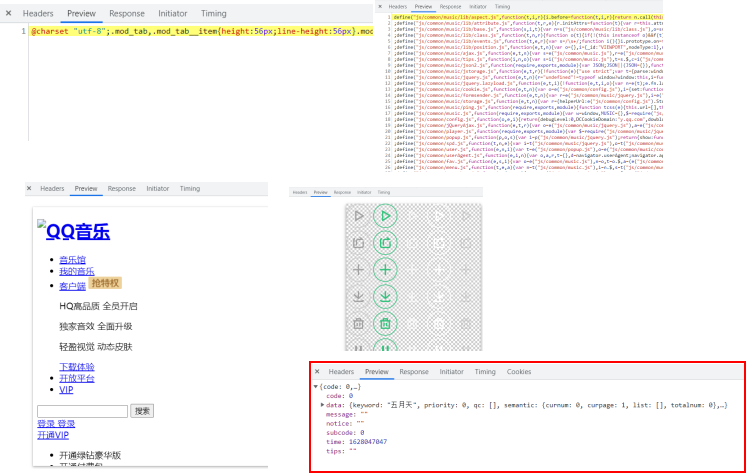746x473 pixels.
Task: Open Headers tab in the CSS panel
Action: 38,13
